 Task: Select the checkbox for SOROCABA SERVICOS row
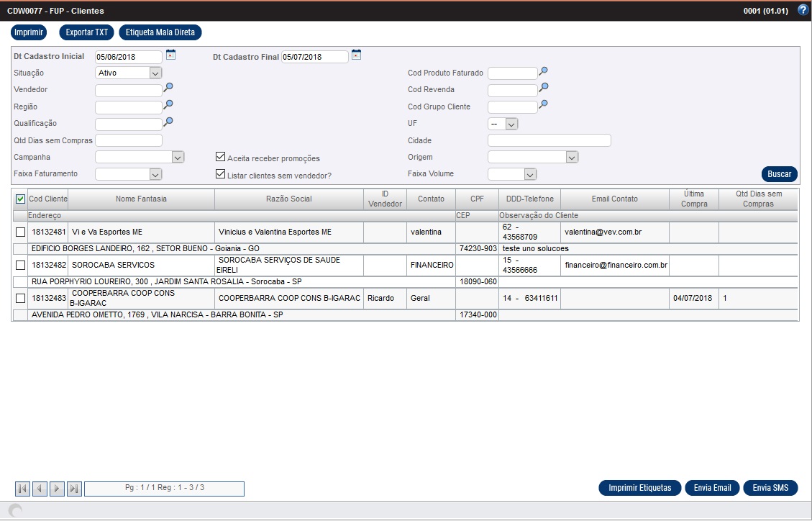[20, 265]
